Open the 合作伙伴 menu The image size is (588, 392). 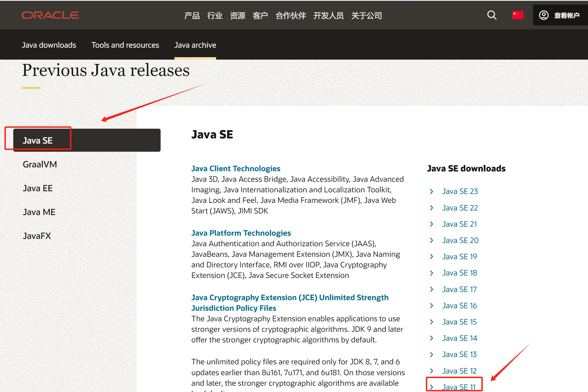(x=291, y=15)
